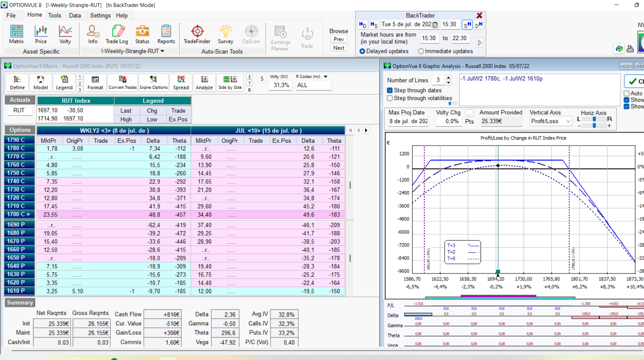Viewport: 644px width, 360px height.
Task: Click the Volty Chg percentage field
Action: pyautogui.click(x=449, y=121)
